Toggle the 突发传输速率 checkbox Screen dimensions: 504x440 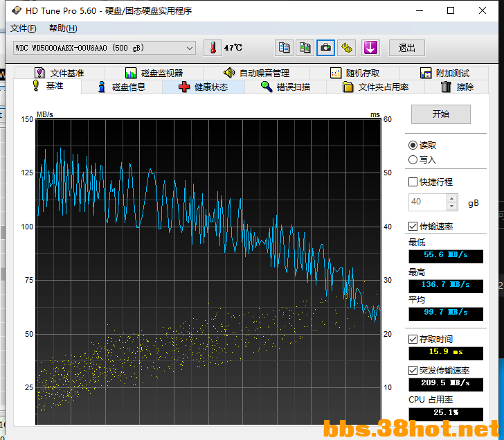[x=413, y=371]
